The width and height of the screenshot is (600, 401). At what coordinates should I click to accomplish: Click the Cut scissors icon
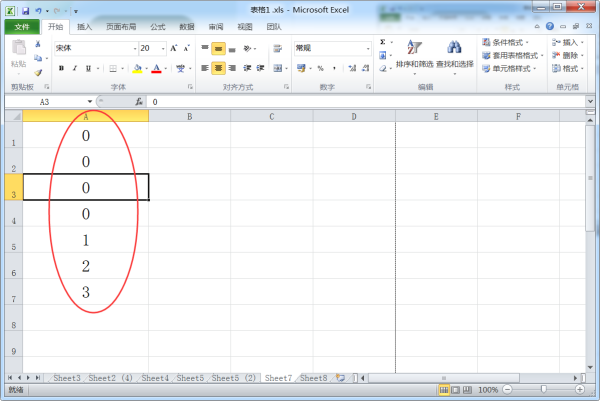[x=38, y=44]
